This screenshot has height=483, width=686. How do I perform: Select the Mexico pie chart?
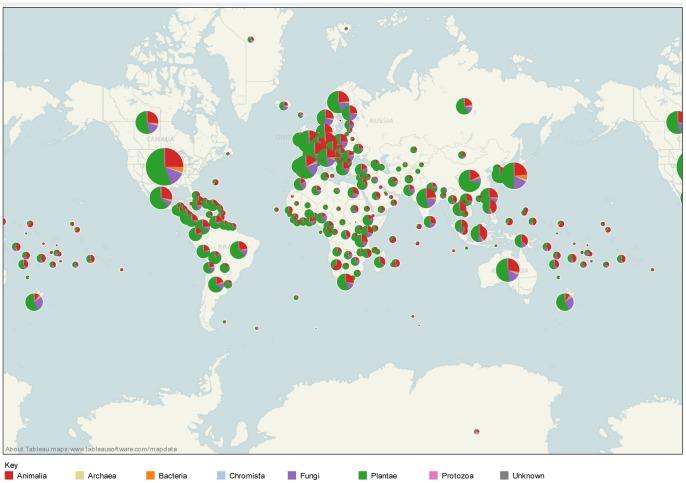point(161,198)
